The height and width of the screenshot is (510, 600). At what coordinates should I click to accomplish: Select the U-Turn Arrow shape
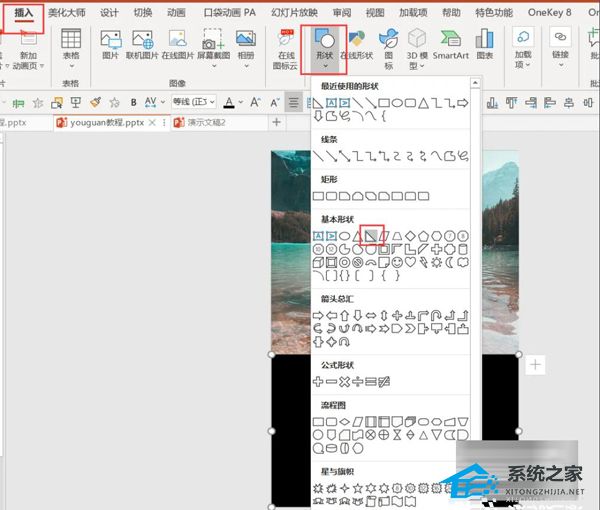tap(436, 316)
